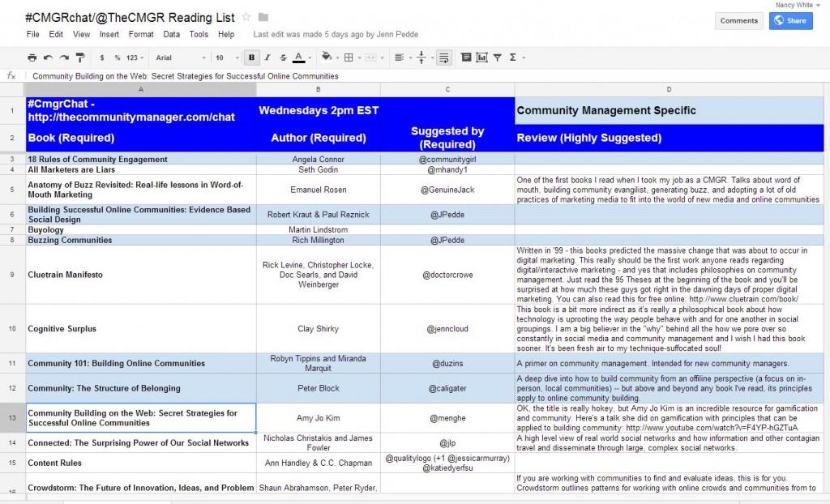This screenshot has width=830, height=504.
Task: Open the text color dropdown arrow
Action: click(x=310, y=58)
